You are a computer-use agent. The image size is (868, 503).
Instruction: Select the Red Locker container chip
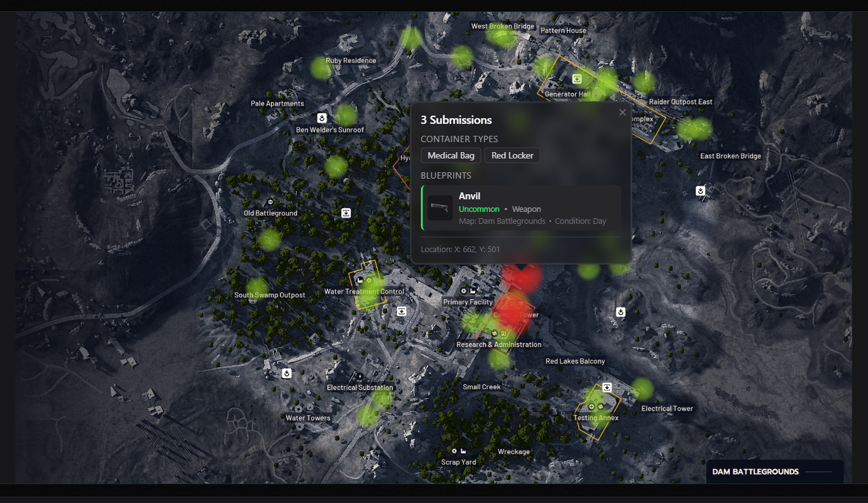(x=512, y=155)
